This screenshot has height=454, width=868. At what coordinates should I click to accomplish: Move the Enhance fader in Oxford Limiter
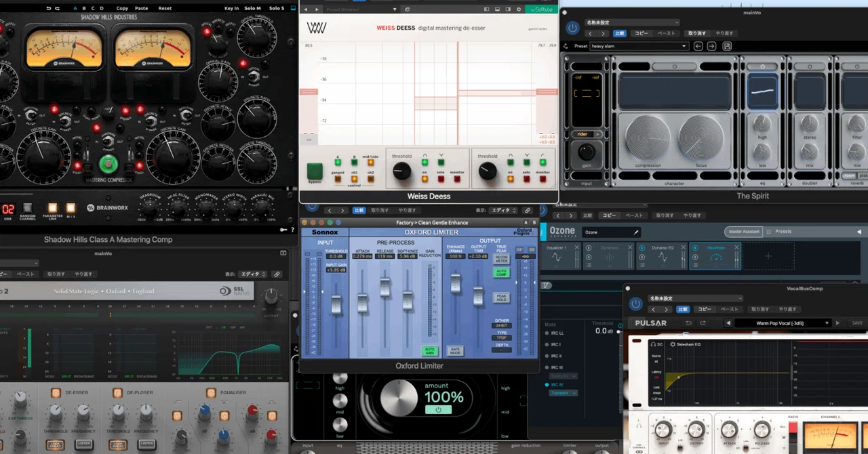click(x=456, y=283)
